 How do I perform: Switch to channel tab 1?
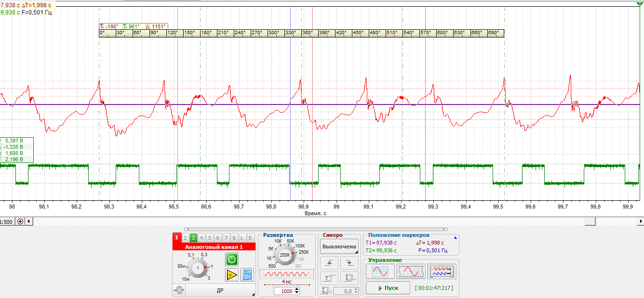click(176, 237)
